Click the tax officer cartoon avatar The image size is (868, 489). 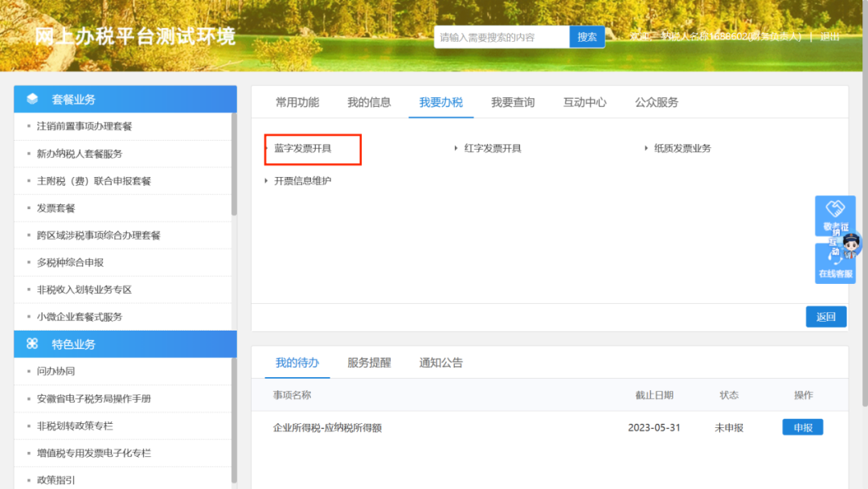(851, 243)
